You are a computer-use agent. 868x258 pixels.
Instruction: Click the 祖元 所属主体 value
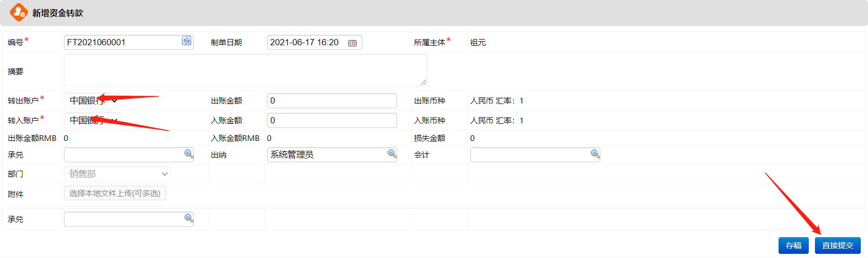point(478,43)
